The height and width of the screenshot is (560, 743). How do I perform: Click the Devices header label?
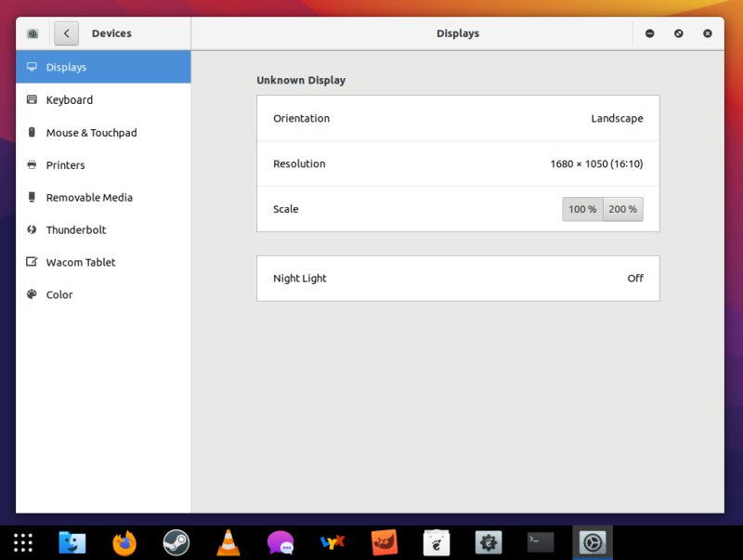[111, 33]
